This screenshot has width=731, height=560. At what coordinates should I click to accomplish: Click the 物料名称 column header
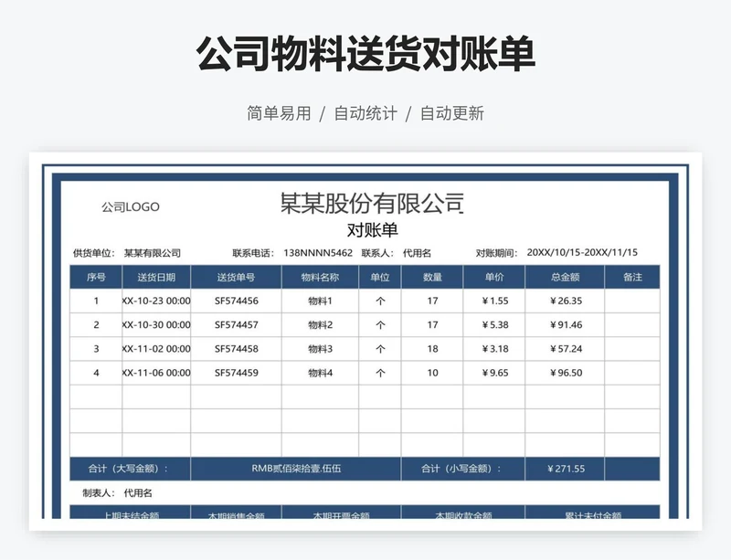click(x=320, y=277)
